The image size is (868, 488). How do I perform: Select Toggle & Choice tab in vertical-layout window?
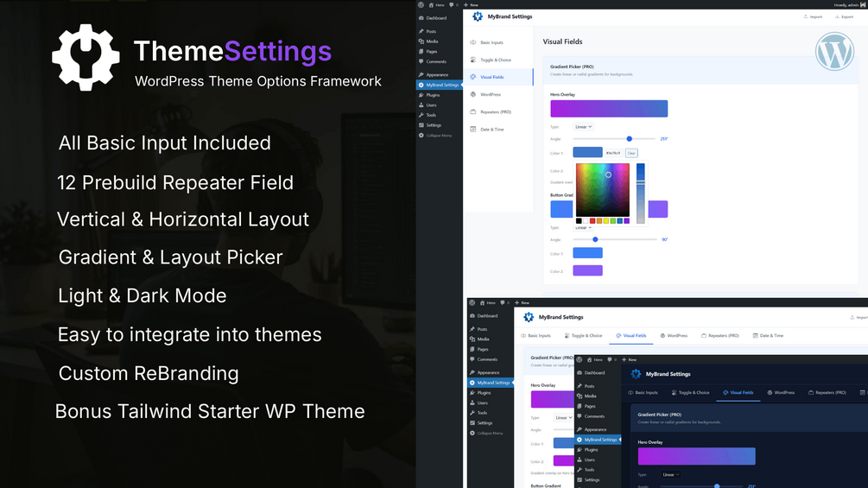tap(498, 60)
